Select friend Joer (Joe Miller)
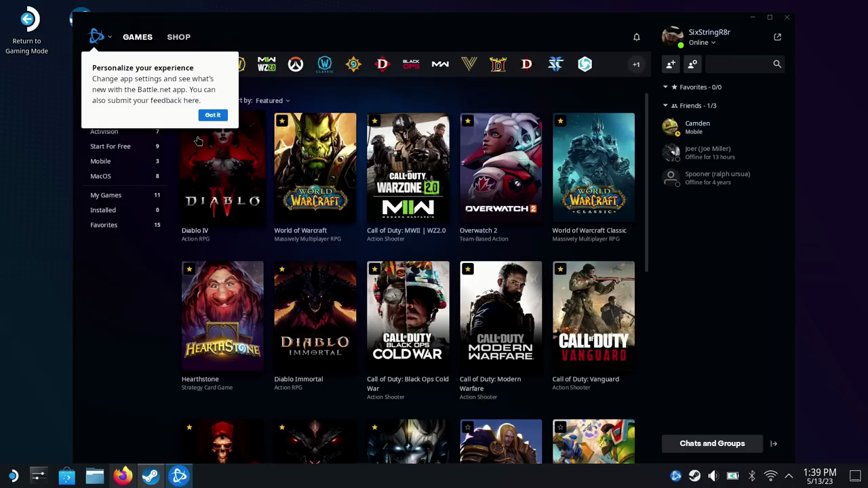The image size is (868, 488). click(723, 152)
